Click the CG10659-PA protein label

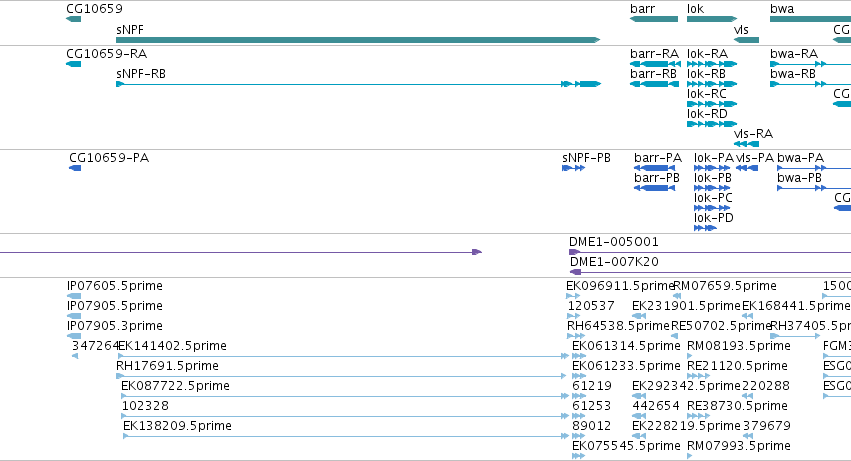tap(109, 158)
